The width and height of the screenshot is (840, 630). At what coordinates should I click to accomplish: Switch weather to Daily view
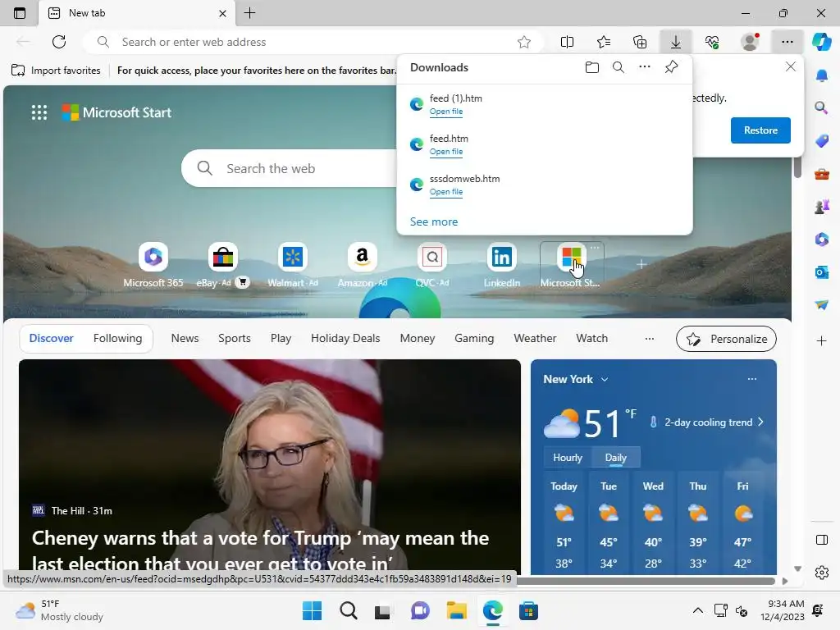[x=615, y=458]
